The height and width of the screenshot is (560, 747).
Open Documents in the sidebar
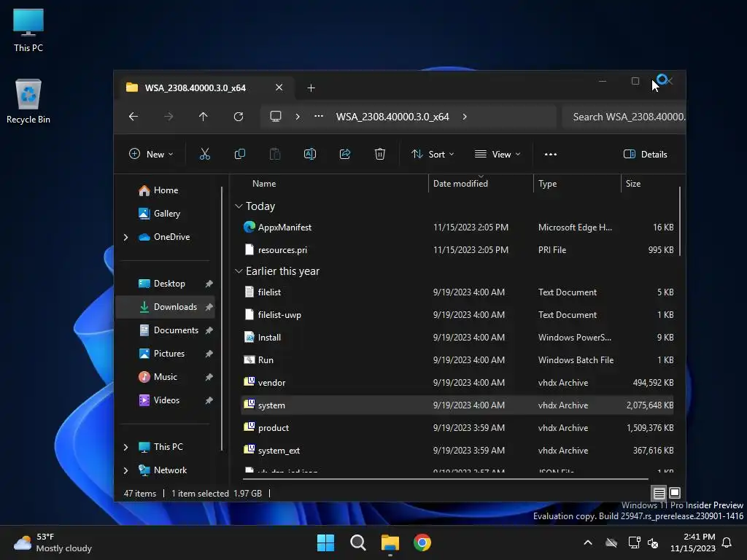(x=166, y=330)
